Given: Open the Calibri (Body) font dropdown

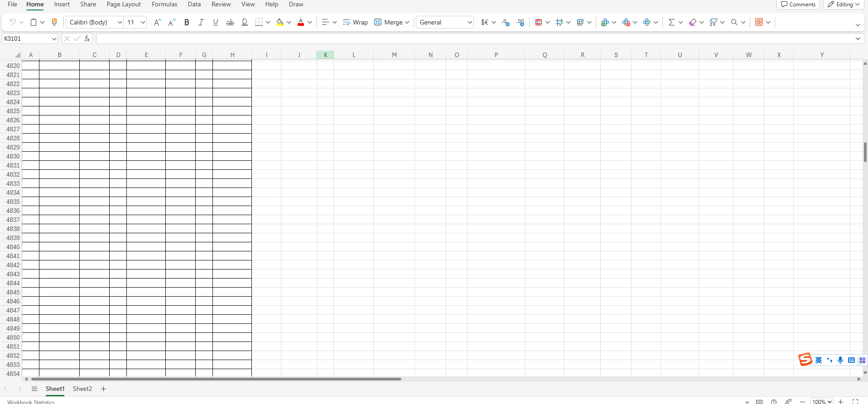Looking at the screenshot, I should 120,22.
